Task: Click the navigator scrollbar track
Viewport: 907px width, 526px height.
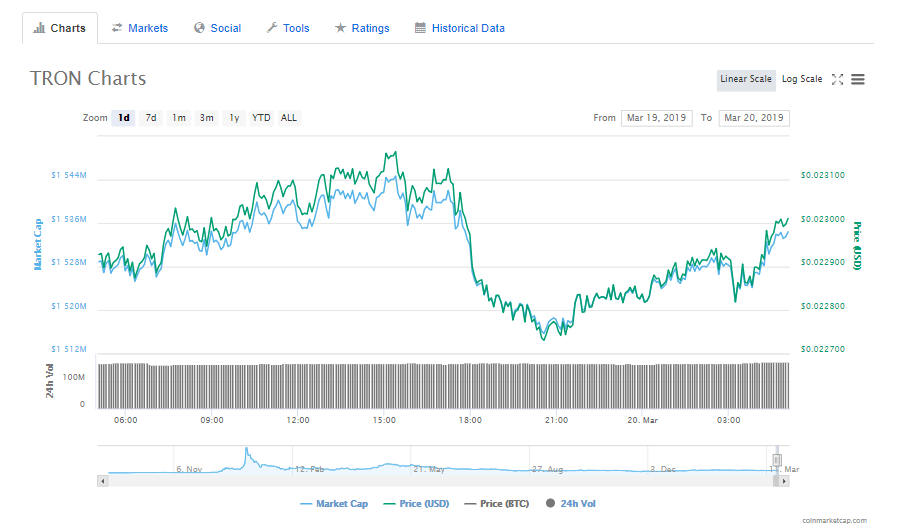Action: pyautogui.click(x=440, y=481)
